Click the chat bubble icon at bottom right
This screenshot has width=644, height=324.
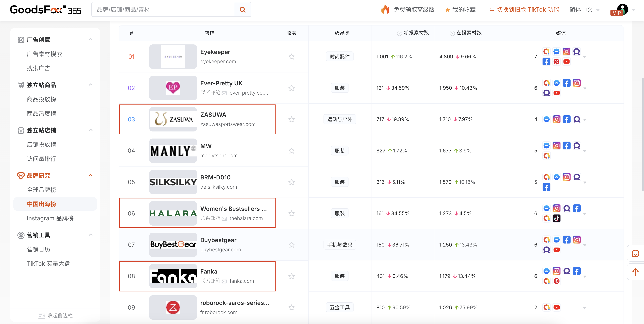point(635,254)
